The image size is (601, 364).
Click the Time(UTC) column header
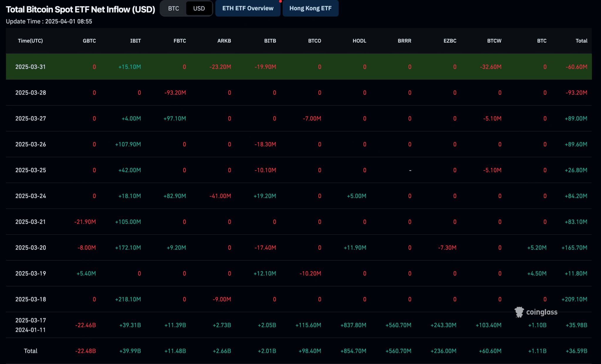(30, 41)
